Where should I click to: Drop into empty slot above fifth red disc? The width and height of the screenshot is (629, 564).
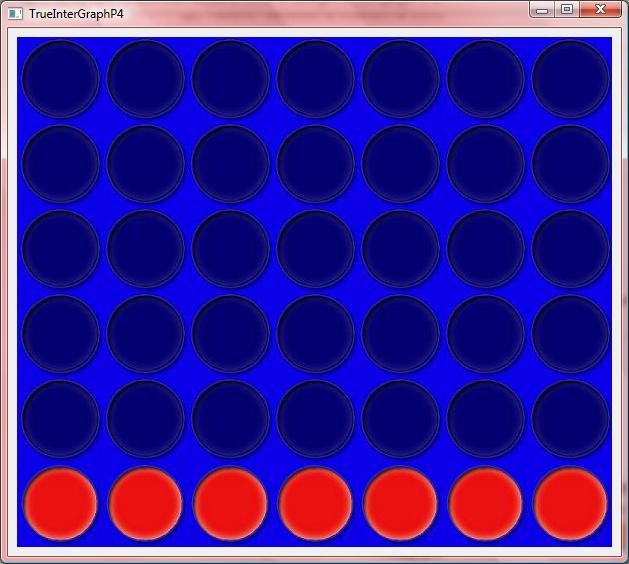pos(401,419)
